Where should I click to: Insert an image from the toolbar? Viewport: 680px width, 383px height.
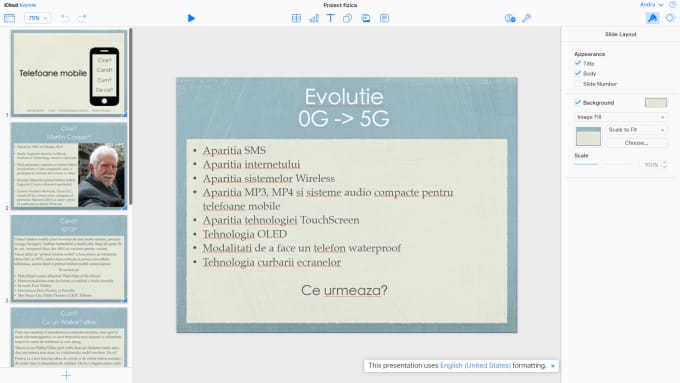tap(366, 18)
